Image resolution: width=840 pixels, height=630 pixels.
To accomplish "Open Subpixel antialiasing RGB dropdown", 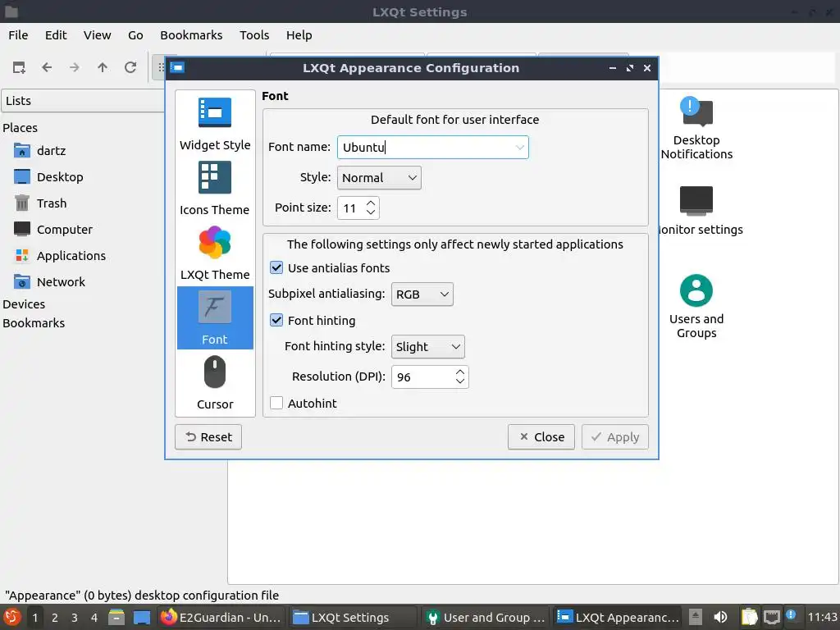I will click(x=422, y=294).
